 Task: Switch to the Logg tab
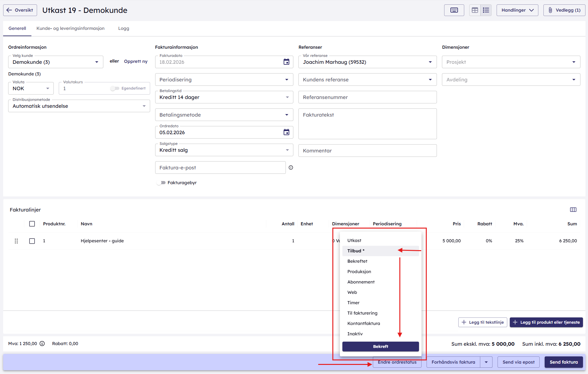[x=123, y=28]
